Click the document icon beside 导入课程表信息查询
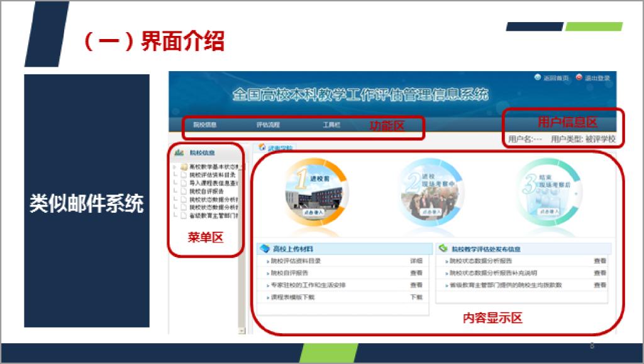This screenshot has width=644, height=364. pos(184,183)
